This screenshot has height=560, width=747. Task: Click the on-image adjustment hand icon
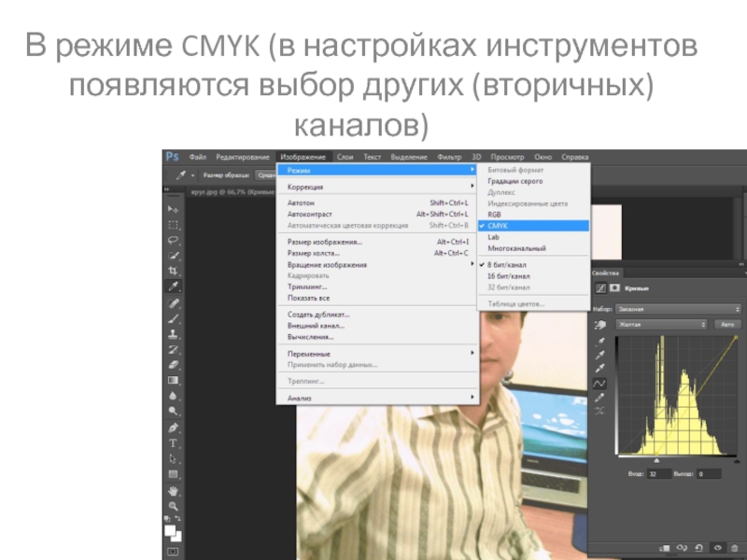click(600, 324)
